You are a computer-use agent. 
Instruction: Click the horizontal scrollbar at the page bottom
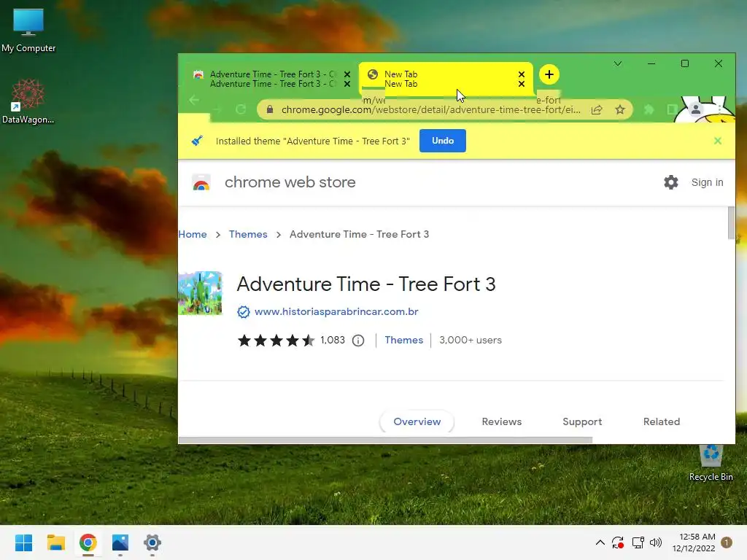pyautogui.click(x=385, y=440)
